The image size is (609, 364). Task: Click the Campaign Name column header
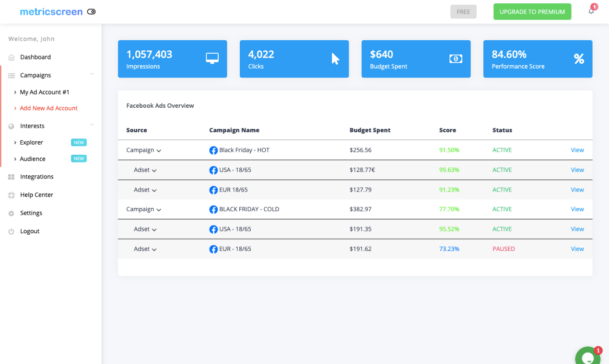click(x=234, y=130)
